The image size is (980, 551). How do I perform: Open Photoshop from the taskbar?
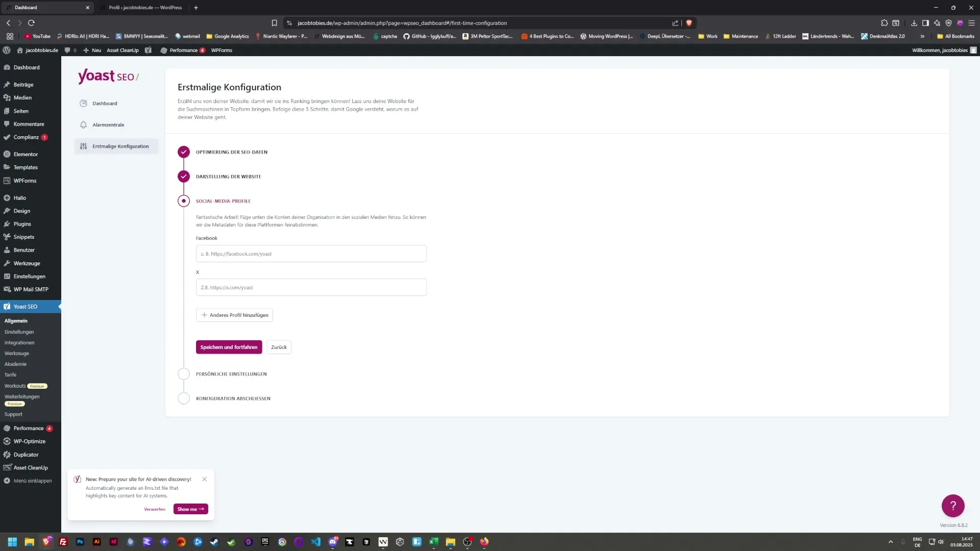80,542
